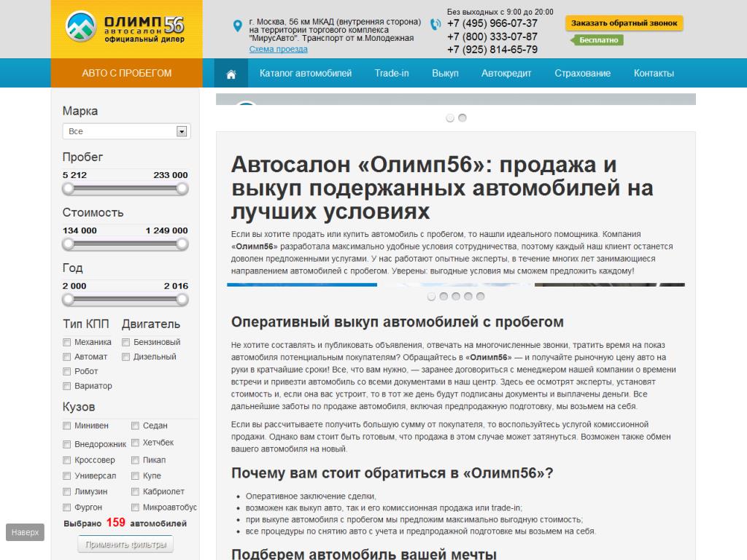Enable the Дизельный engine checkbox

coord(125,357)
